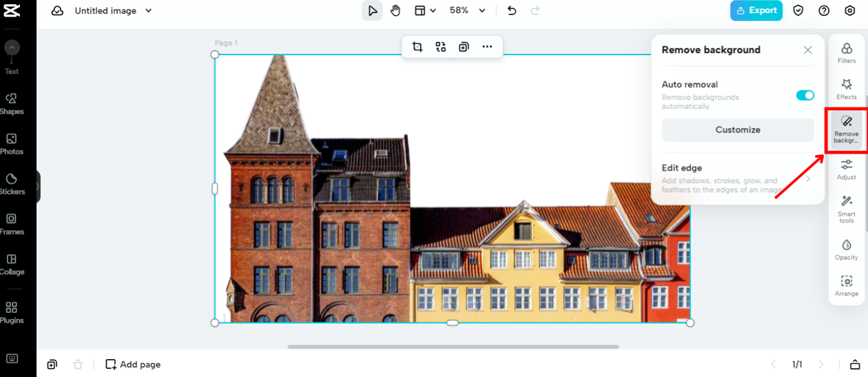
Task: Click the CapCut logo icon
Action: (12, 10)
